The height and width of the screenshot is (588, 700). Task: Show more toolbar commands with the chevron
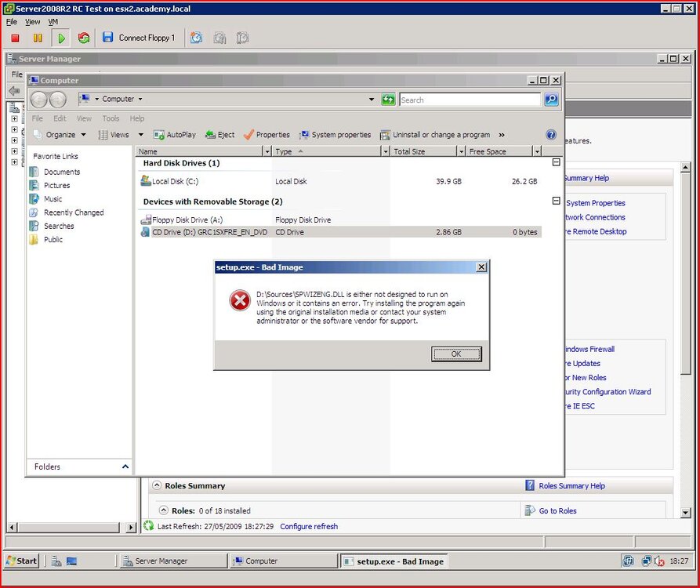[x=502, y=135]
